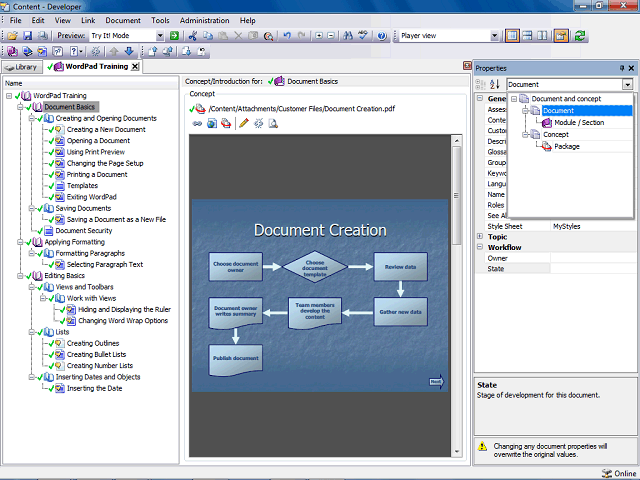Screen dimensions: 640x480
Task: Collapse the Applying Formatting tree node
Action: pyautogui.click(x=20, y=242)
